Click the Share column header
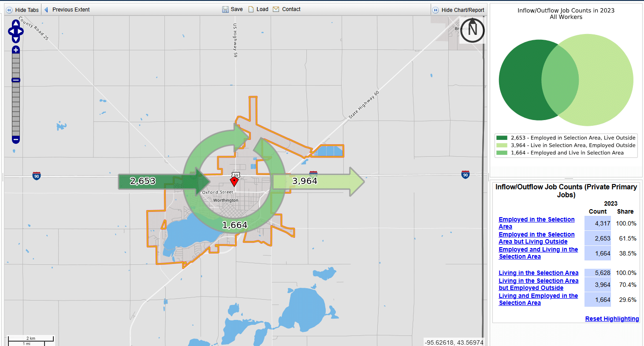 pyautogui.click(x=625, y=211)
